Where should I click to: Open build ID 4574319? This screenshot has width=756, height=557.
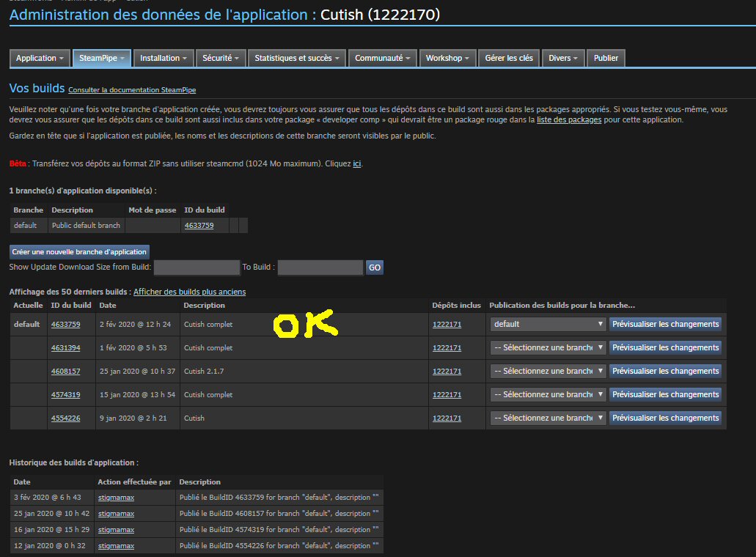click(x=65, y=394)
